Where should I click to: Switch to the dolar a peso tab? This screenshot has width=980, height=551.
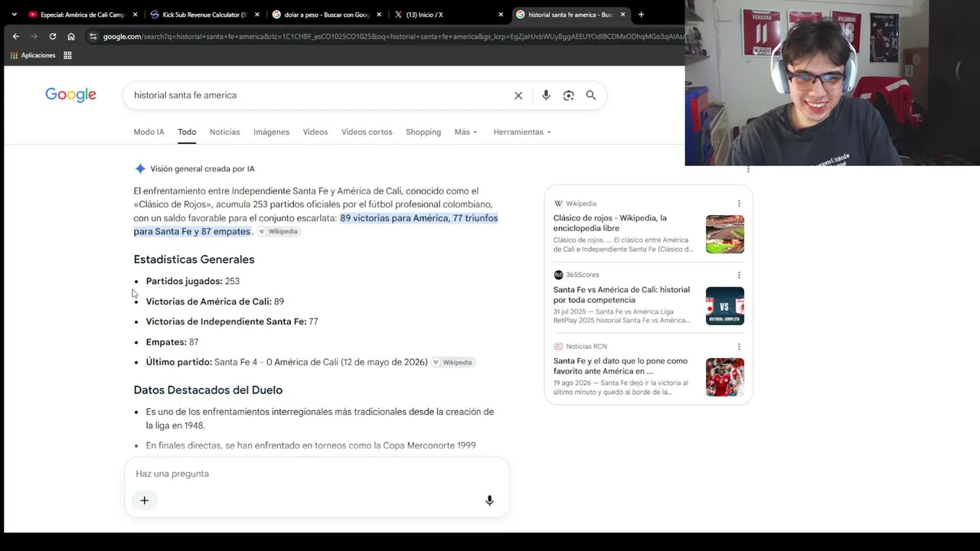tap(325, 15)
